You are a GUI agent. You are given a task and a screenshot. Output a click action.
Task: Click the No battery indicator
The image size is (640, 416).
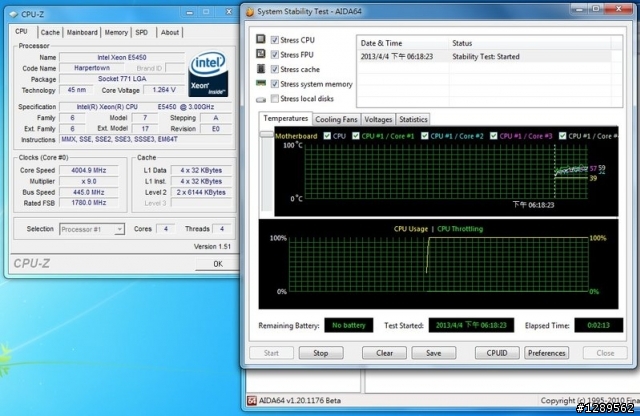pos(349,325)
